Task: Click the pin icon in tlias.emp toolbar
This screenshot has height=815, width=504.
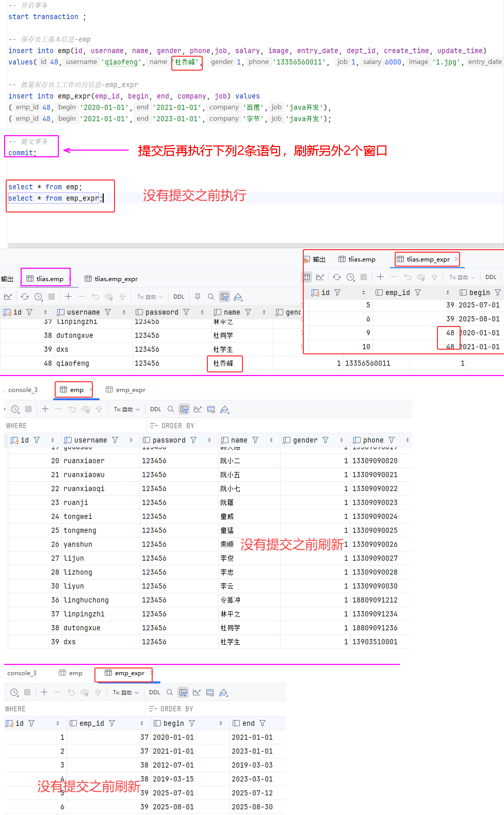Action: (198, 297)
